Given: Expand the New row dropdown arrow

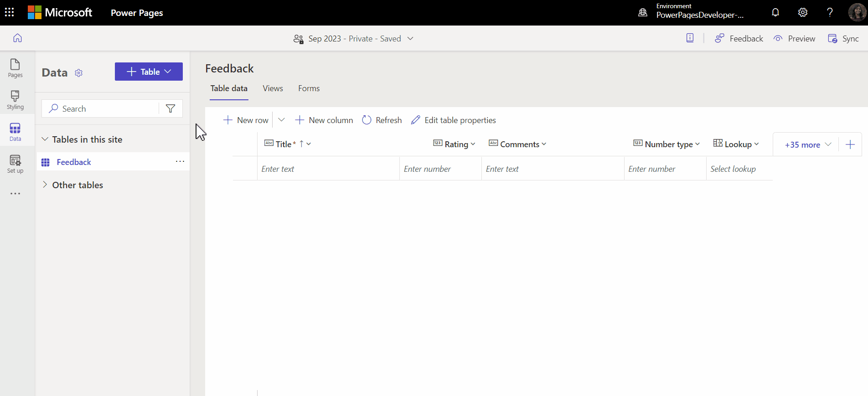Looking at the screenshot, I should tap(281, 120).
